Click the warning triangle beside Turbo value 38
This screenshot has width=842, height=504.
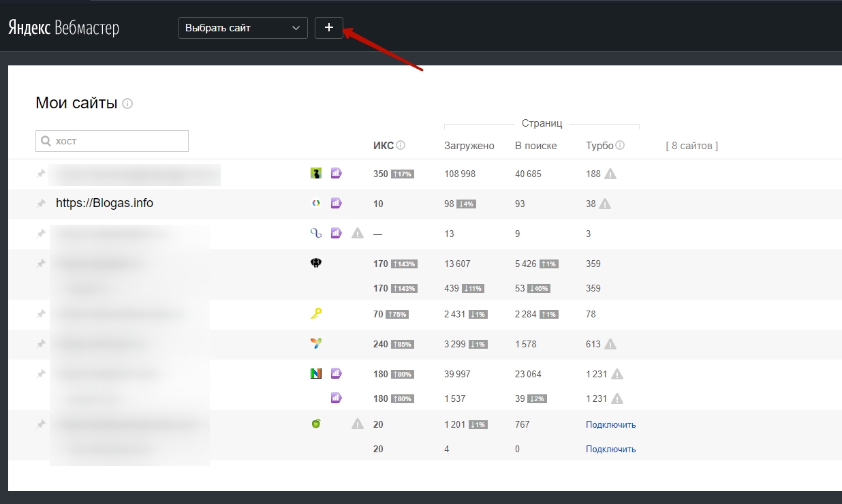point(605,204)
